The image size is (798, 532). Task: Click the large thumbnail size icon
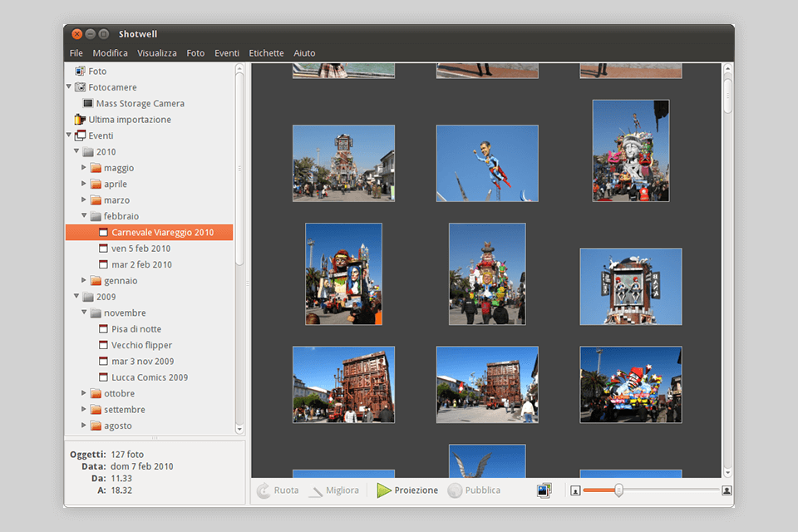[x=727, y=490]
